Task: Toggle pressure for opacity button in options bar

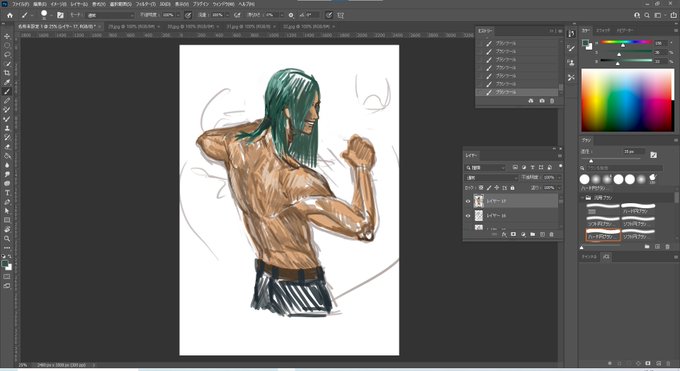Action: tap(188, 15)
